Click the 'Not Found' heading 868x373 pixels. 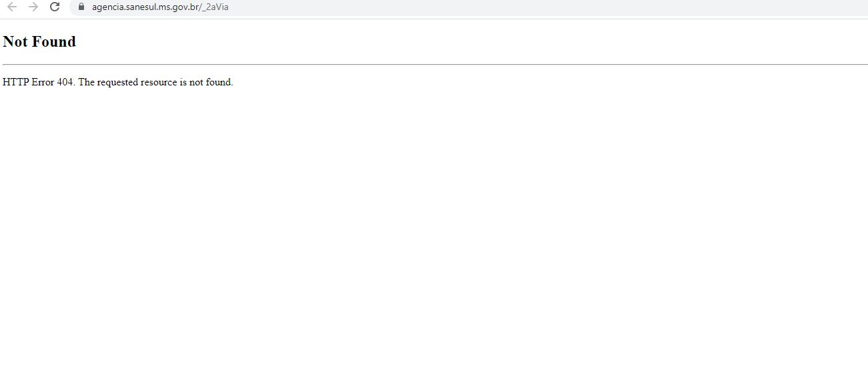click(39, 41)
